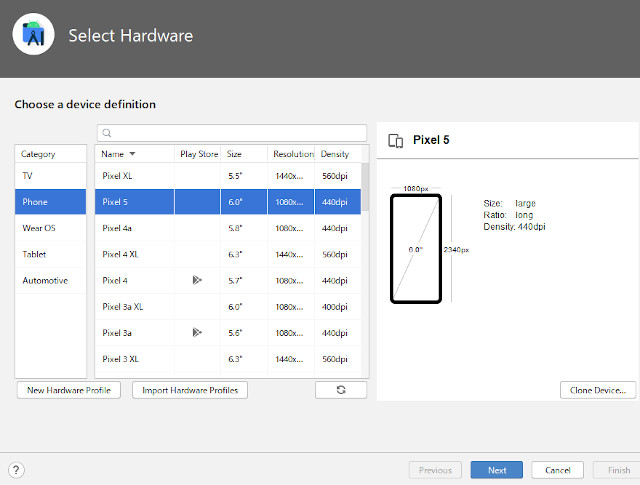This screenshot has height=485, width=640.
Task: Click the Pixel 5 phone outline preview
Action: [x=416, y=249]
